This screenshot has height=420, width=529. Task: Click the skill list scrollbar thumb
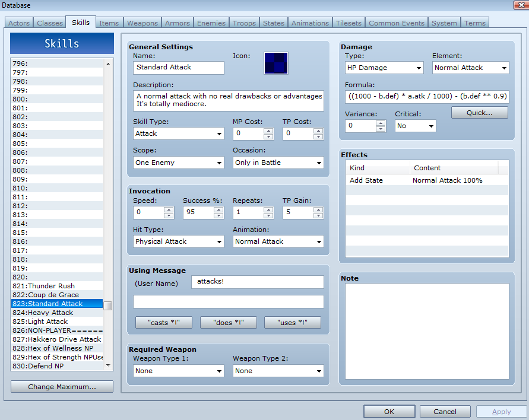(108, 306)
